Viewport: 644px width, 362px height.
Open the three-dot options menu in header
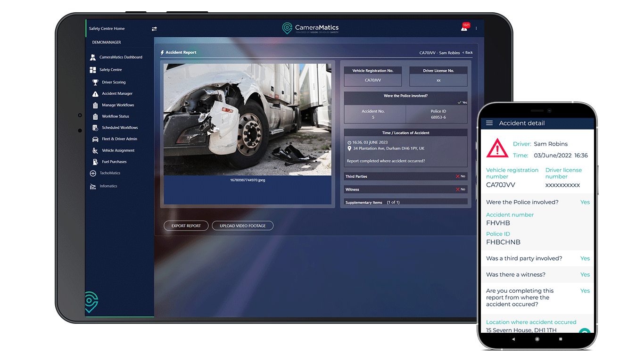[476, 28]
